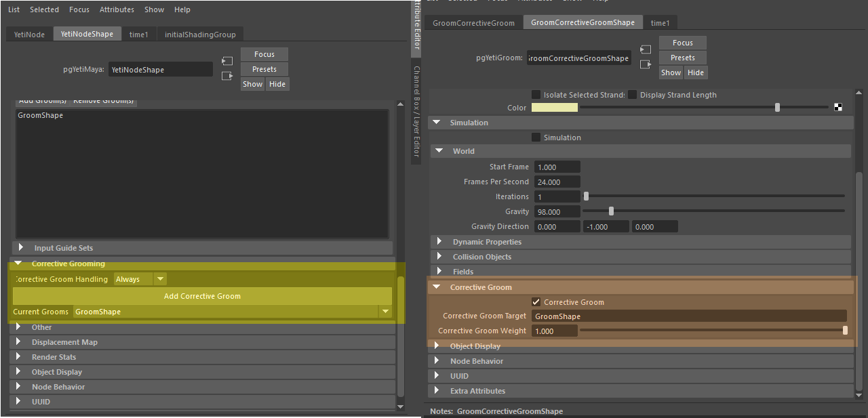Collapse the World section

click(x=439, y=151)
